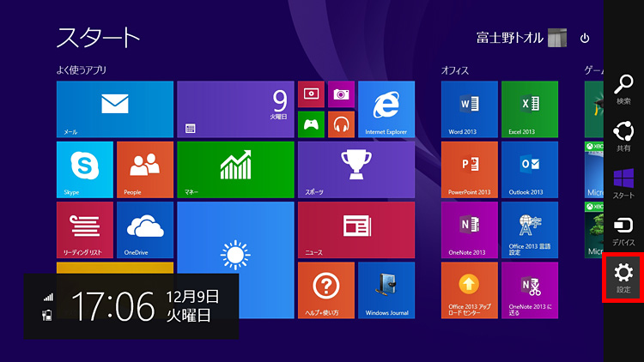Open the Skype tile

(85, 170)
